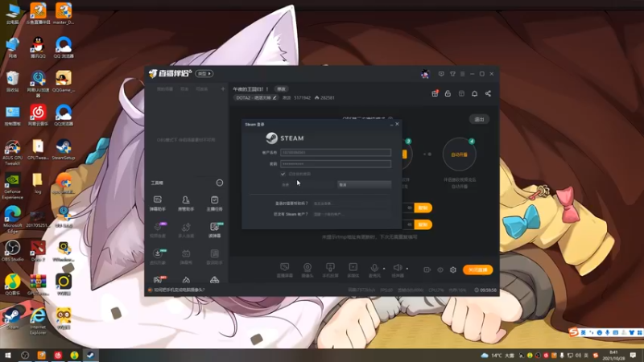Open the virtual avatar tool with download icon

coord(158,257)
